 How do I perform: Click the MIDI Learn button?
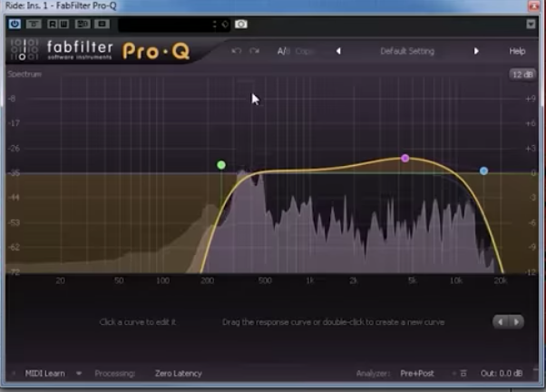45,374
